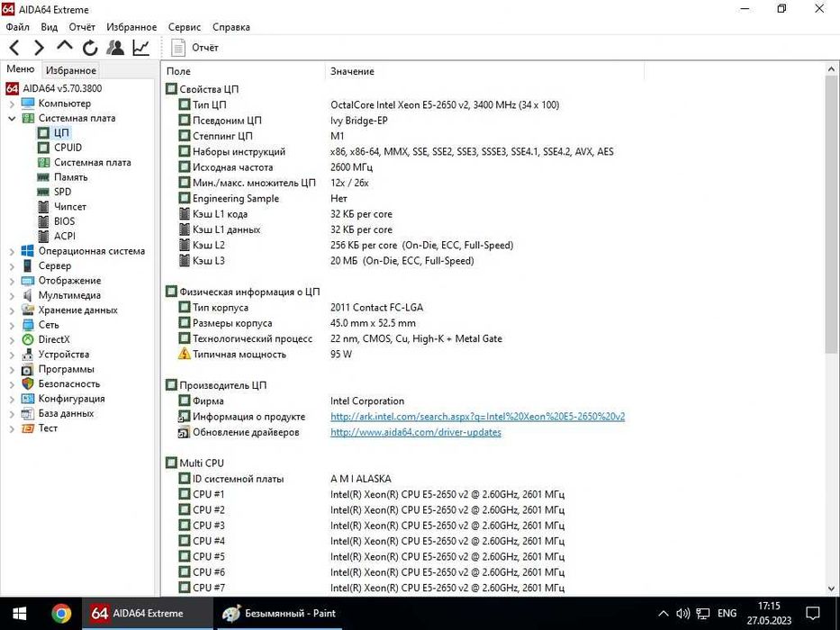The width and height of the screenshot is (840, 630).
Task: Open the user manager people icon in the toolbar
Action: coord(115,48)
